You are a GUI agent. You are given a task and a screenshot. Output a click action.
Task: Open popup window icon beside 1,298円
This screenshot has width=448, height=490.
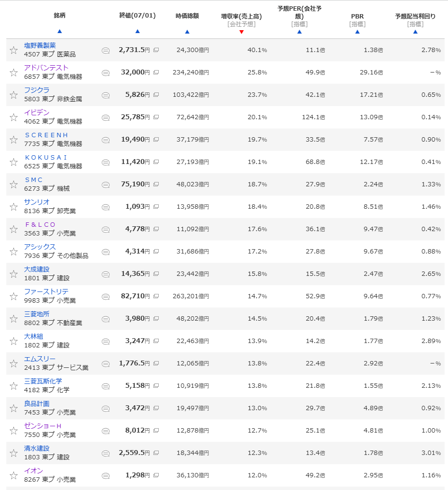tap(156, 475)
